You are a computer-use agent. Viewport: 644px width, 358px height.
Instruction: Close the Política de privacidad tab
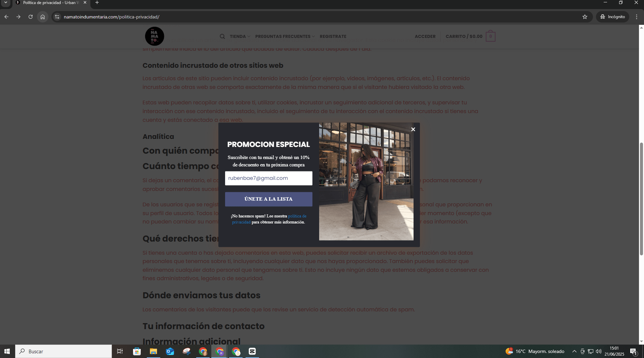pos(85,2)
